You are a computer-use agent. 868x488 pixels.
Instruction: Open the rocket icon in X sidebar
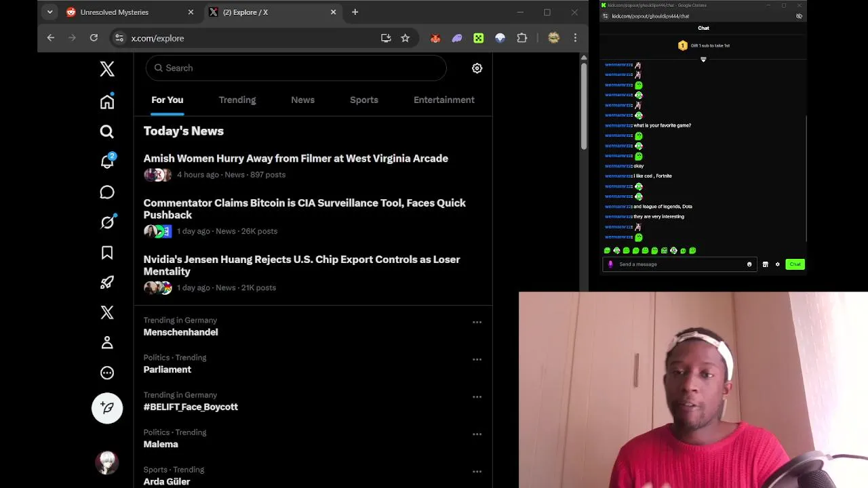click(x=107, y=283)
